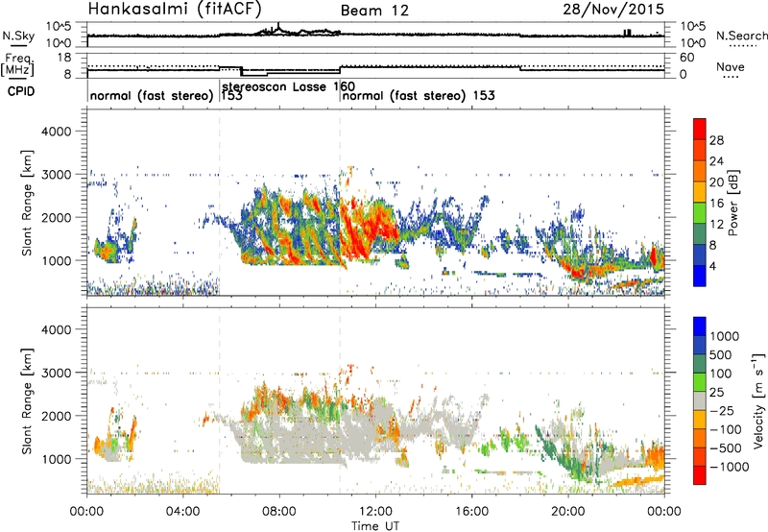Click the 08:00 time tick label

(279, 512)
